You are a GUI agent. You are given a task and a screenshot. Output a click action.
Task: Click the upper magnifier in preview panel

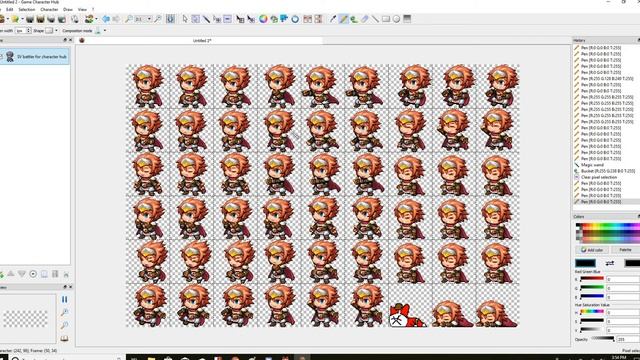pos(64,312)
